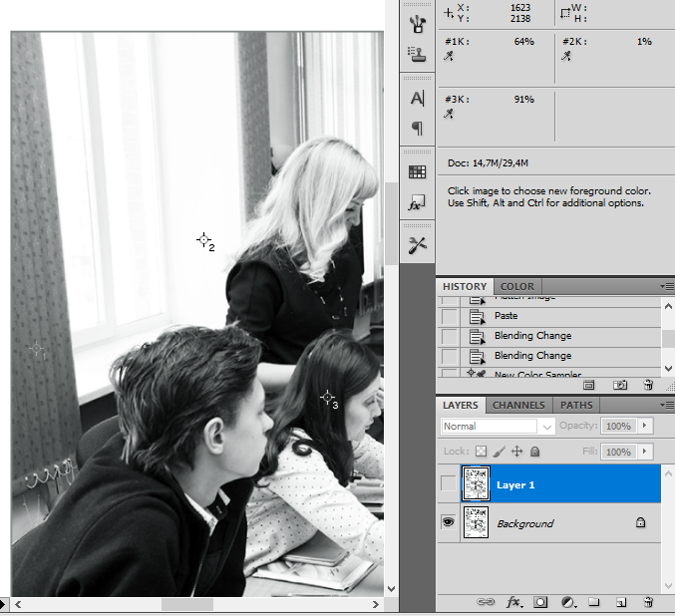
Task: Open the Swatches grid panel icon
Action: 417,172
